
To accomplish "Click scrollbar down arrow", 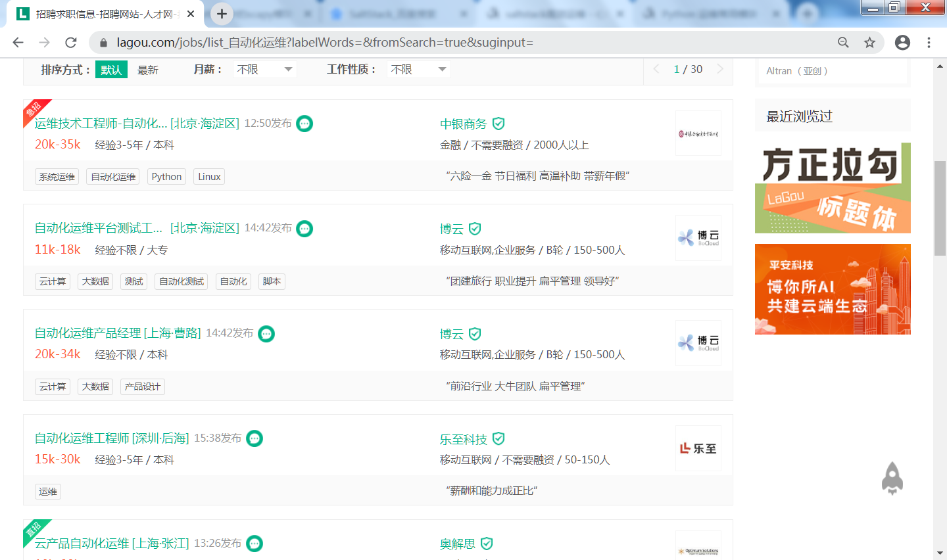I will (x=940, y=553).
